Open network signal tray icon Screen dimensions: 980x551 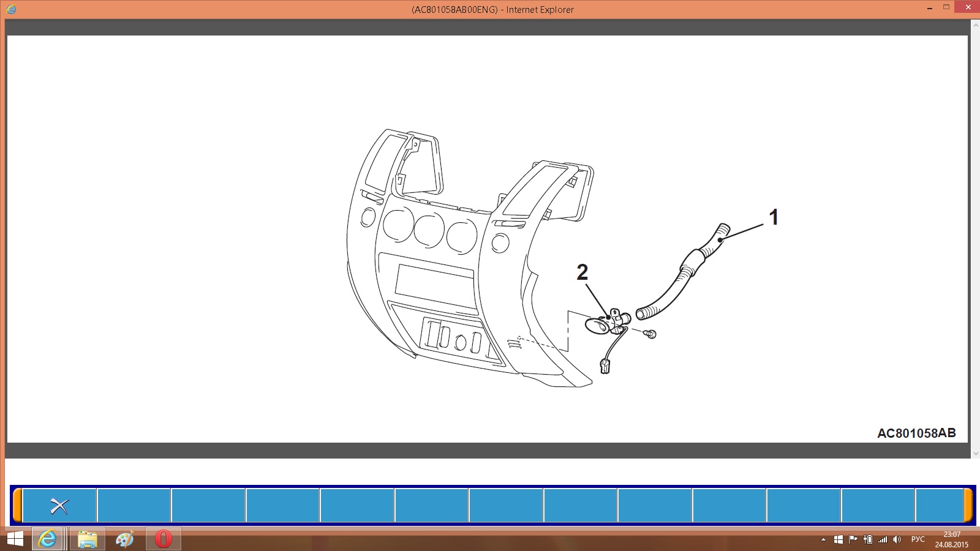pos(883,539)
